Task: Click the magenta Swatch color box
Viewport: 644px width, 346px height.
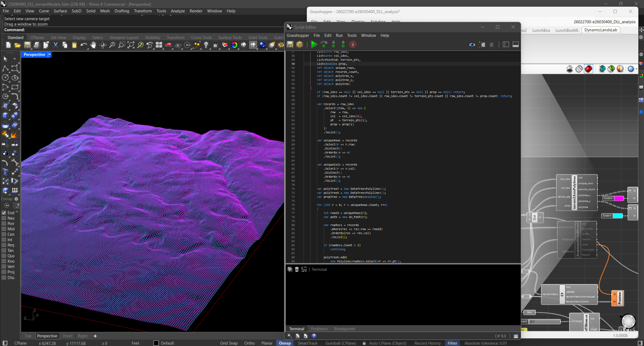Action: (619, 198)
